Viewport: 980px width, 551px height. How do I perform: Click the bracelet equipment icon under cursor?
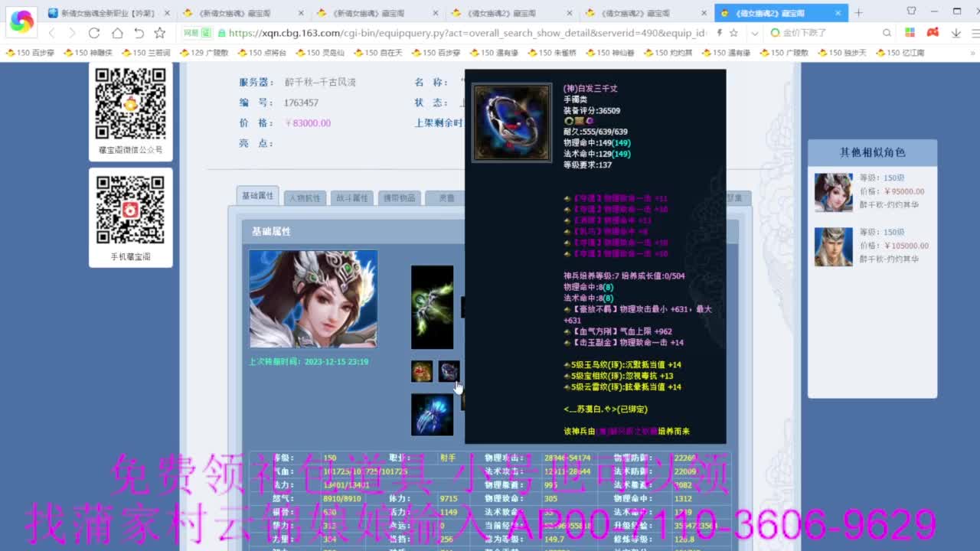coord(449,371)
